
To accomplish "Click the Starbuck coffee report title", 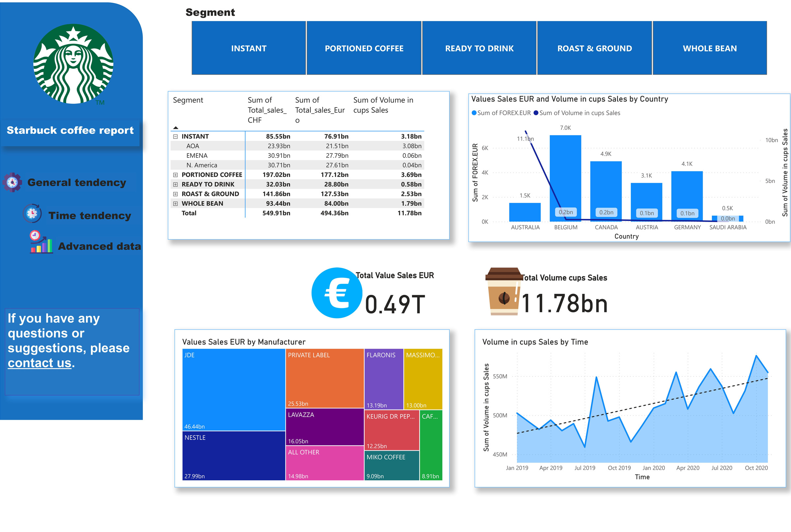I will (70, 130).
